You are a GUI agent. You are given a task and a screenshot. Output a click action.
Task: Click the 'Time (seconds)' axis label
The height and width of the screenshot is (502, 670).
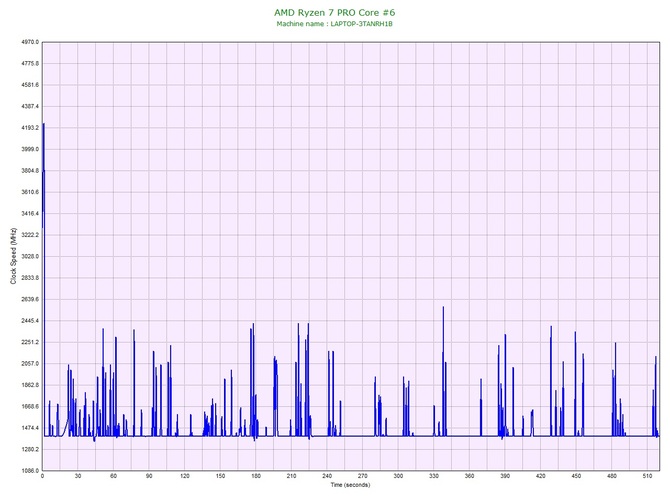point(350,485)
